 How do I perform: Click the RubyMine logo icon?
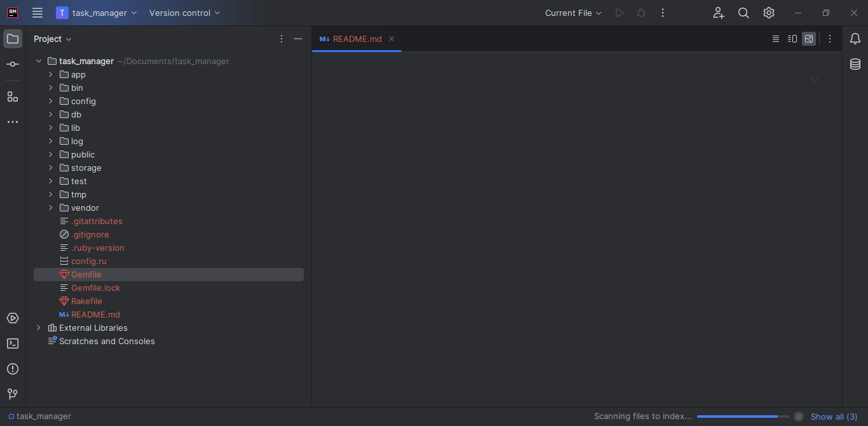tap(13, 13)
